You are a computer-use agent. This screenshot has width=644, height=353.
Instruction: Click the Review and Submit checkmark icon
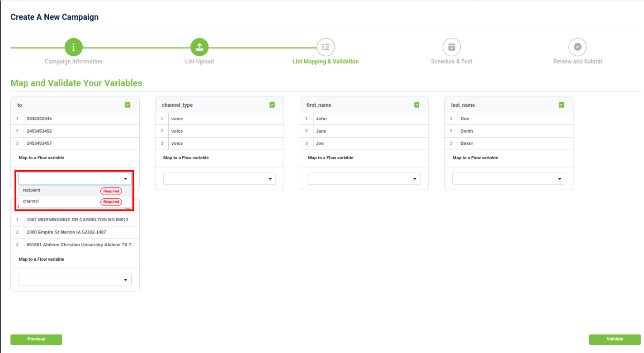pos(578,47)
